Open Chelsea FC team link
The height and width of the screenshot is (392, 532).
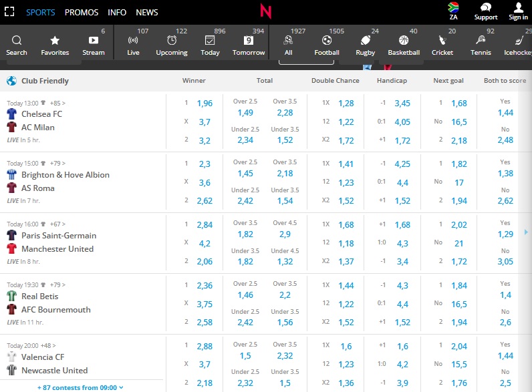[x=41, y=114]
